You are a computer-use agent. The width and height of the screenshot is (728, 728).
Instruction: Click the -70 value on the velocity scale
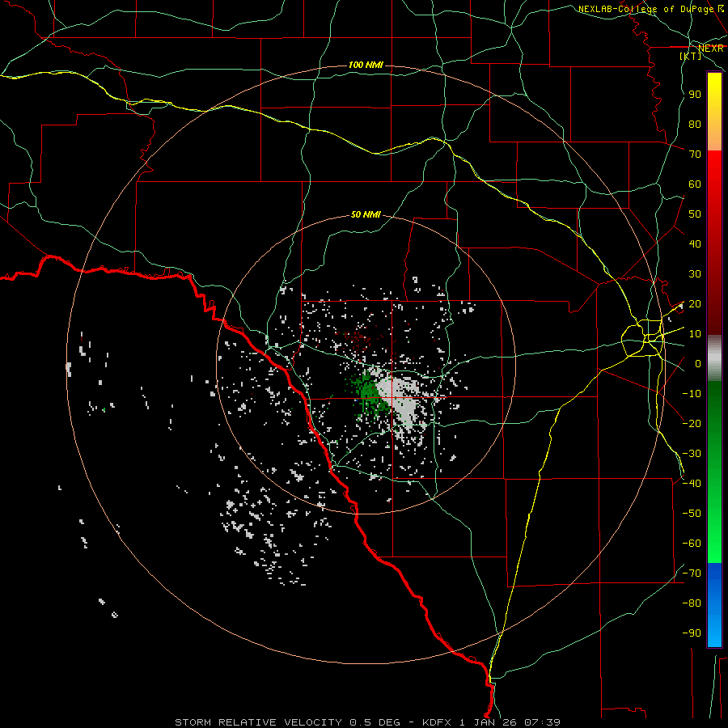pyautogui.click(x=692, y=574)
